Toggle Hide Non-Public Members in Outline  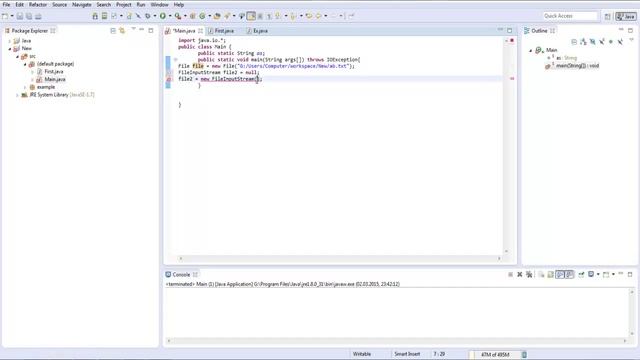point(611,42)
